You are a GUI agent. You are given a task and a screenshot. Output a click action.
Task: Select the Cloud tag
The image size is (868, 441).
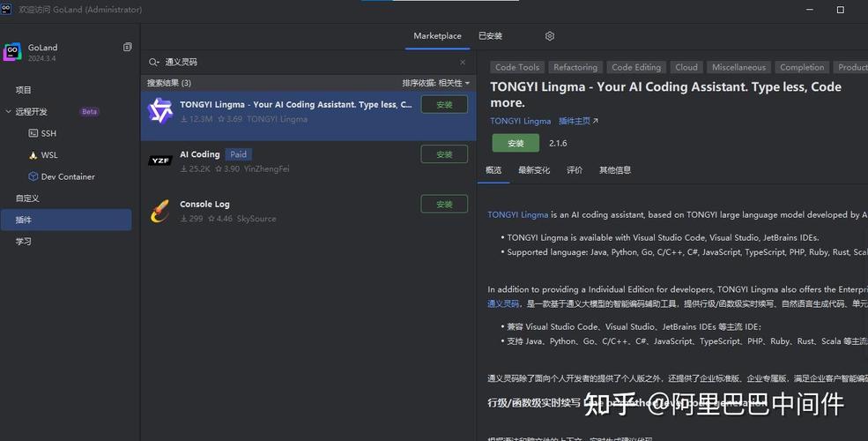[x=686, y=68]
